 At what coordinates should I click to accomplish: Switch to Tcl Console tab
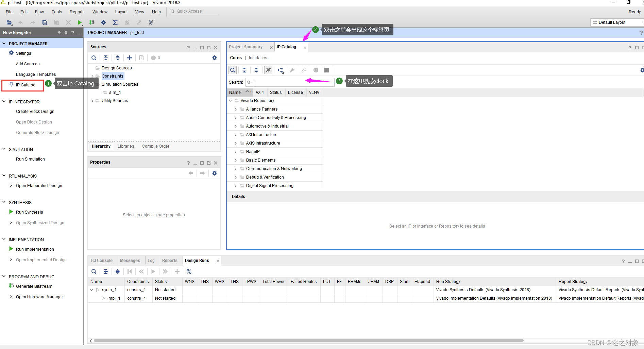(101, 261)
